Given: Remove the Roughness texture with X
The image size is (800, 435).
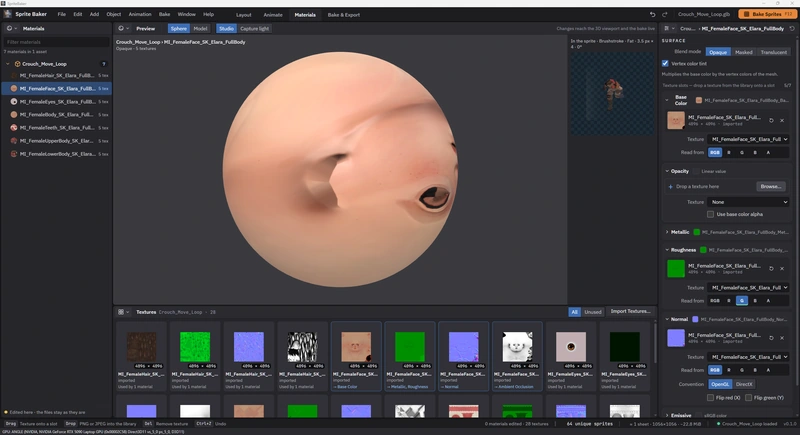Looking at the screenshot, I should click(x=782, y=268).
